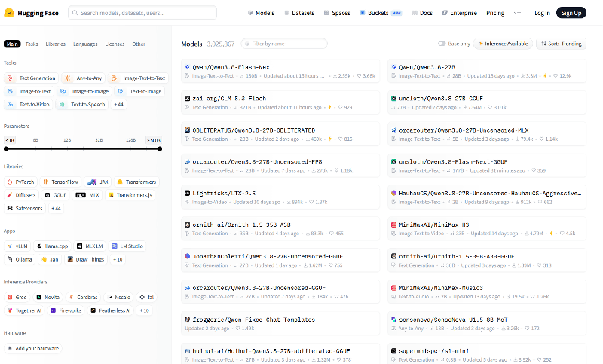The image size is (603, 364).
Task: Click the TensorFlow library icon
Action: [46, 182]
